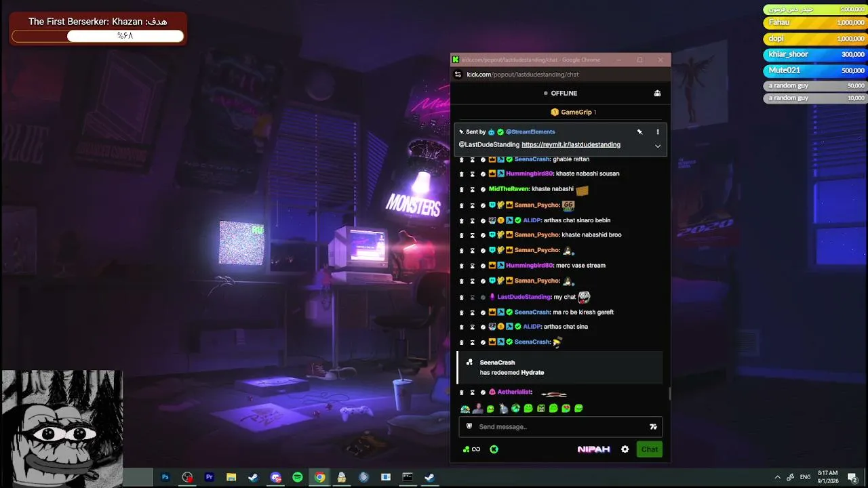Click the SeenaCrash Hydrate redemption notice

coord(560,367)
